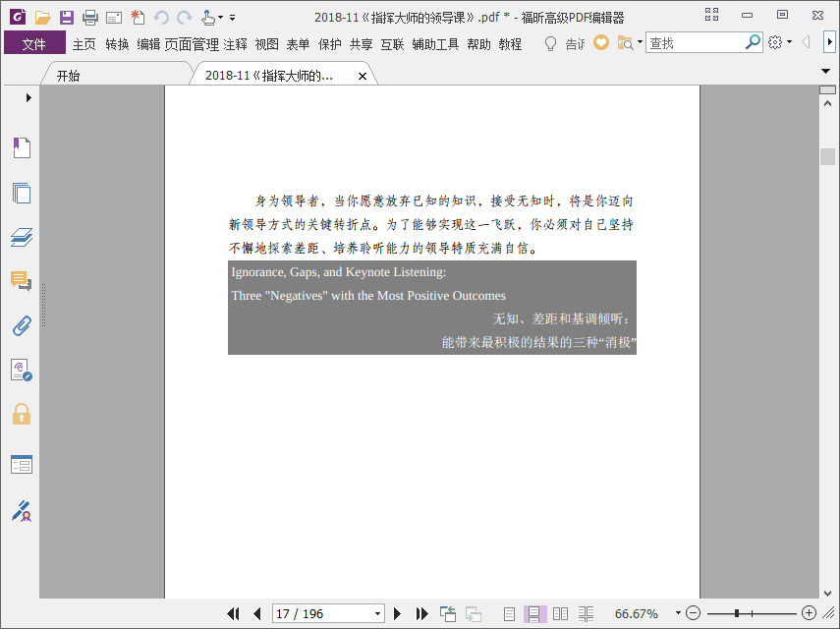This screenshot has height=629, width=840.
Task: Print the document using the printer icon
Action: [x=90, y=18]
